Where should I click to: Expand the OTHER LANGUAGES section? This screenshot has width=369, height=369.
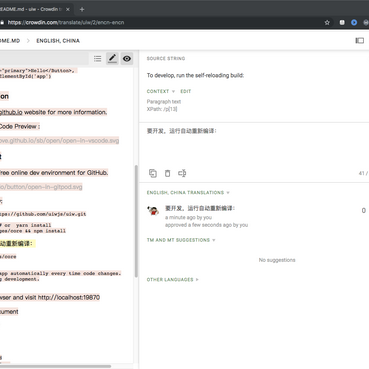click(172, 280)
